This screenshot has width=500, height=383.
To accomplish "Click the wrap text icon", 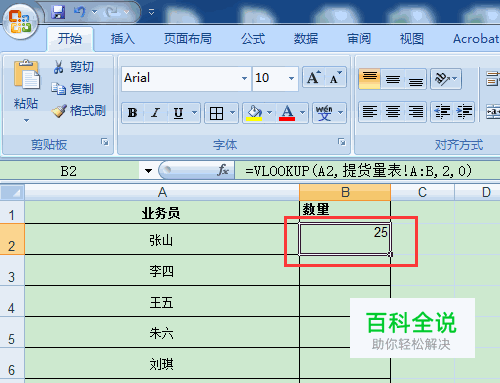I will 493,79.
